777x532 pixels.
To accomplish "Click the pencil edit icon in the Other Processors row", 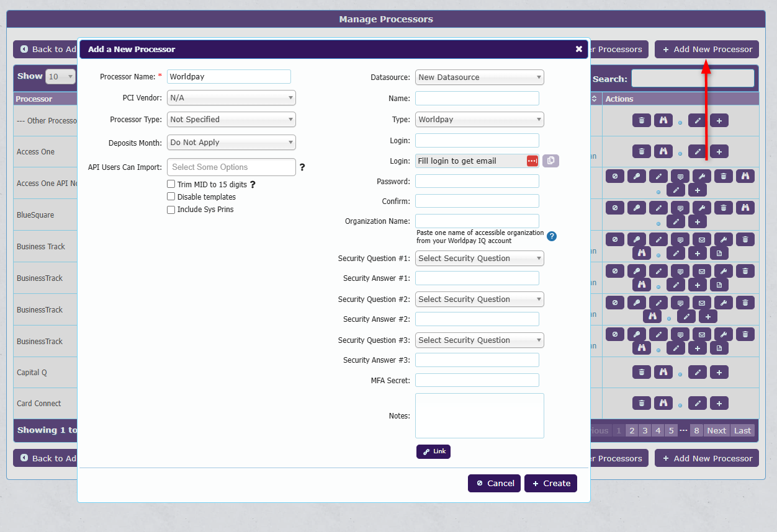I will [698, 120].
